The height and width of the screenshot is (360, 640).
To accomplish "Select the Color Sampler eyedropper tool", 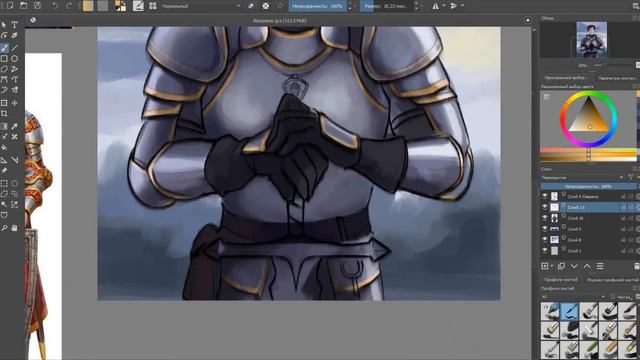I will pyautogui.click(x=14, y=127).
